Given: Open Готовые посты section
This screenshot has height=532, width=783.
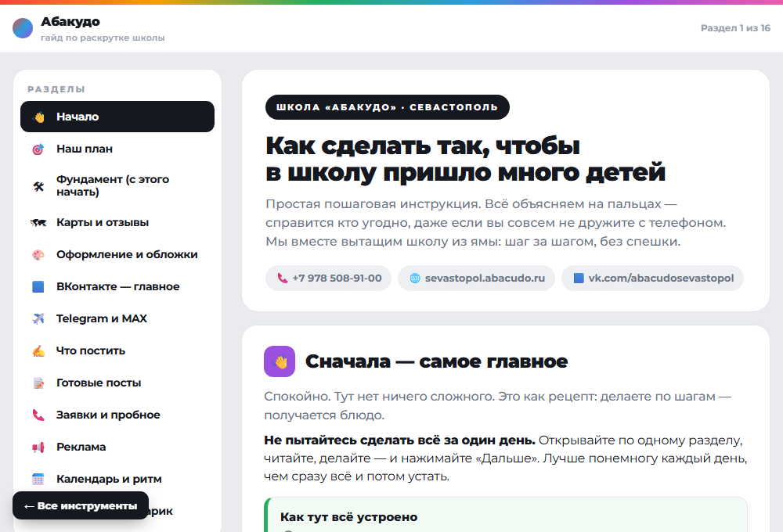Looking at the screenshot, I should pyautogui.click(x=117, y=383).
